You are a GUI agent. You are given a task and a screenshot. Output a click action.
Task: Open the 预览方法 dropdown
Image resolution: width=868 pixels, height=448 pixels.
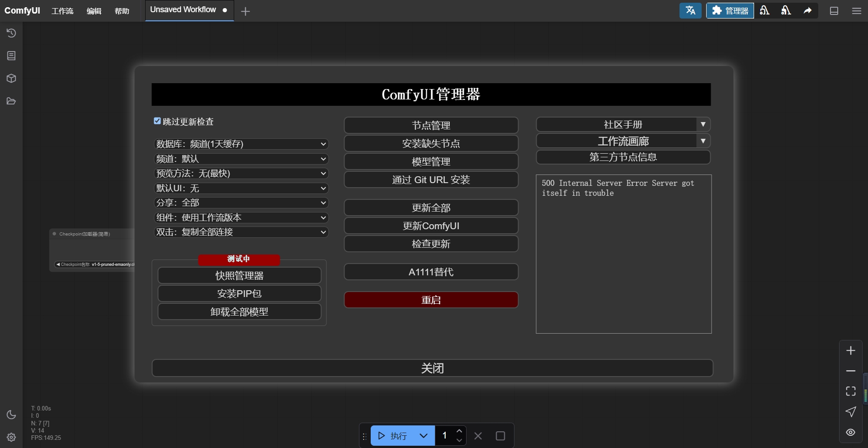pyautogui.click(x=241, y=174)
